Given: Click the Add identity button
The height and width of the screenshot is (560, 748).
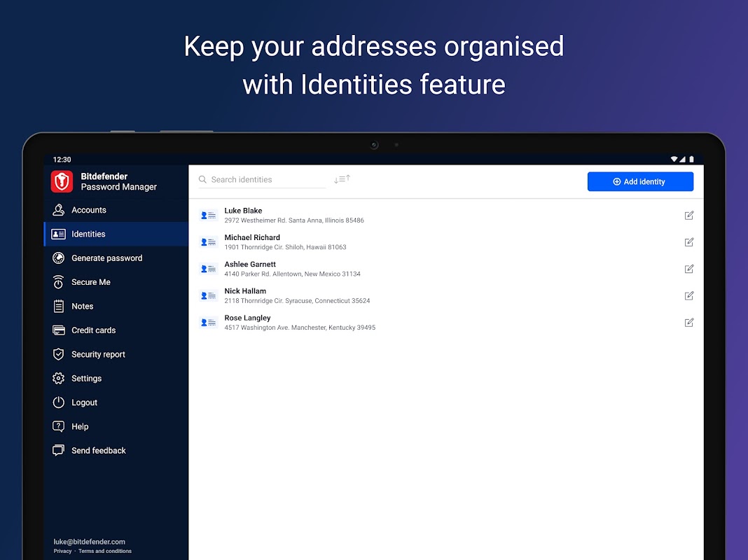Looking at the screenshot, I should 640,181.
